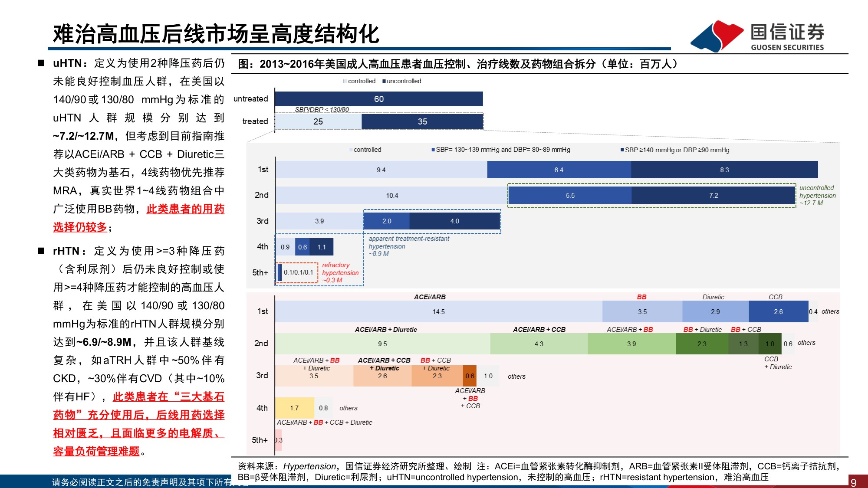Click the 3rd-line controlled segment 3.9
Viewport: 868px width, 488px height.
click(319, 221)
